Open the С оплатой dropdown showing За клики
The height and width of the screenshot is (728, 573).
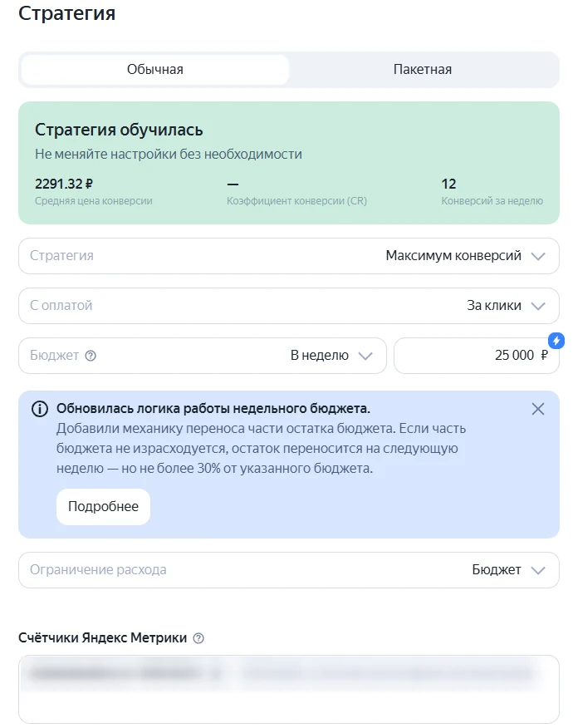click(x=289, y=306)
